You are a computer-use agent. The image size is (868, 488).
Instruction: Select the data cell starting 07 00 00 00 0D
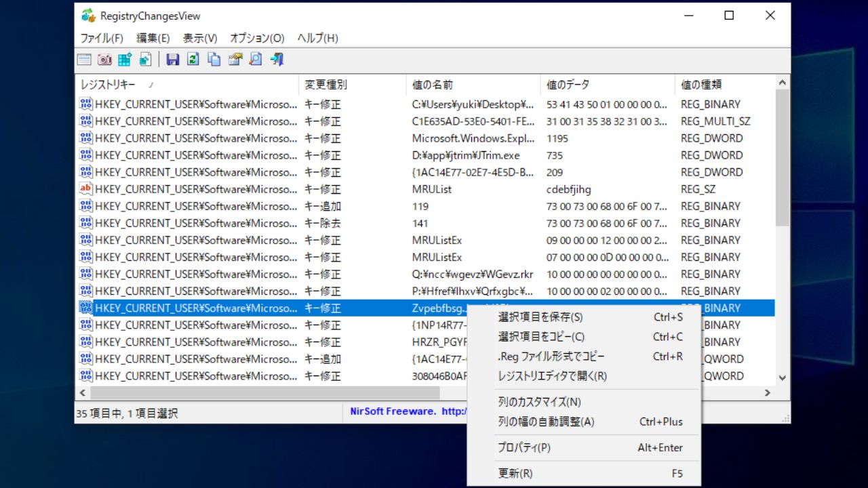coord(607,257)
